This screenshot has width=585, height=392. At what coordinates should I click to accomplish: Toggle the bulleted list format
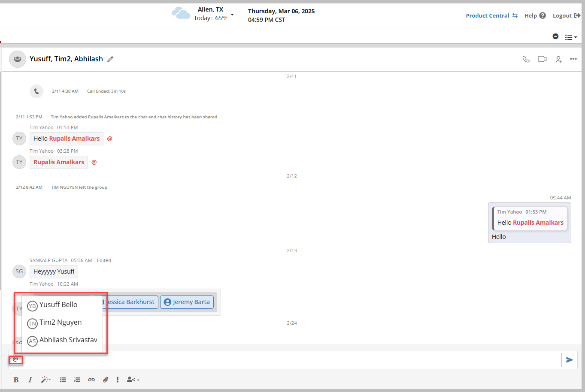coord(63,380)
